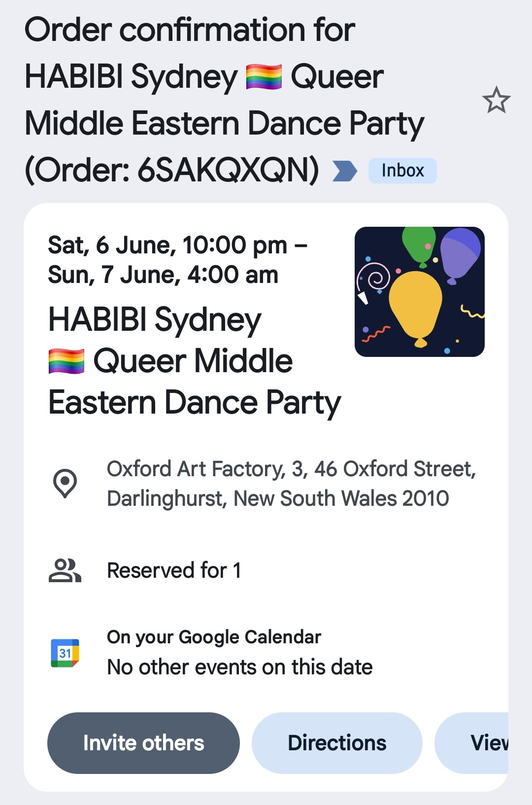Tap the event date and time text
This screenshot has height=805, width=532.
coord(177,260)
